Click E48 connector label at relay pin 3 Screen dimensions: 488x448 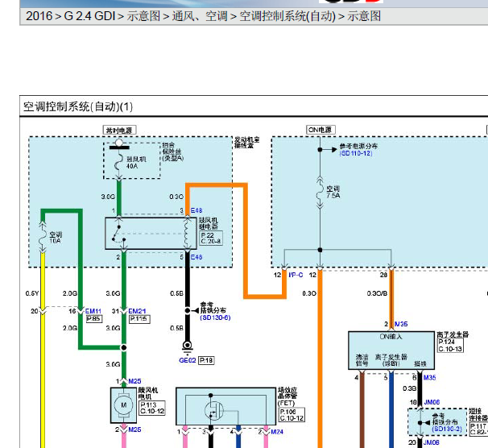(196, 210)
